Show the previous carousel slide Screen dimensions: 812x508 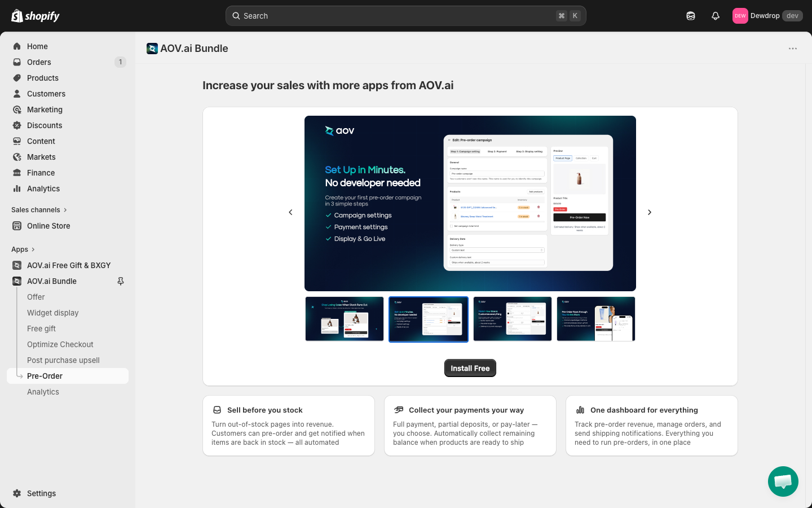click(x=290, y=212)
